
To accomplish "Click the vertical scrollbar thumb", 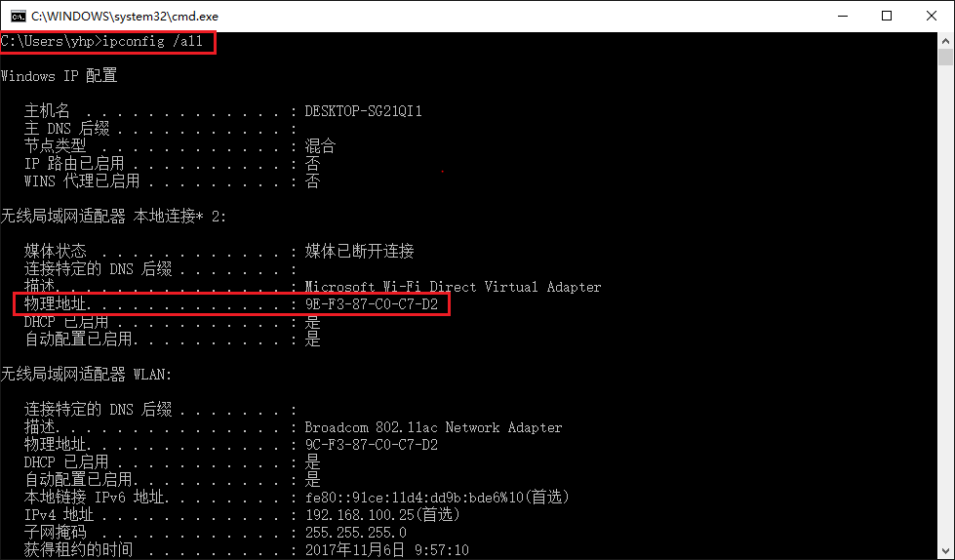I will pyautogui.click(x=945, y=58).
